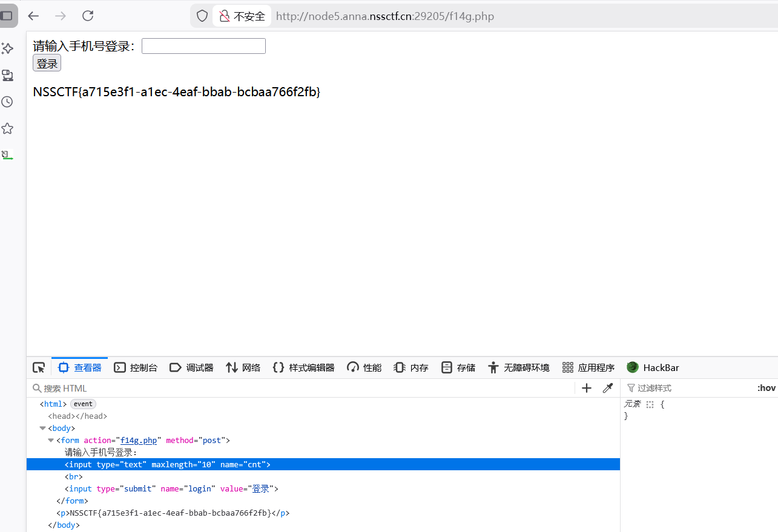
Task: Collapse the body element in the inspector tree
Action: point(42,428)
